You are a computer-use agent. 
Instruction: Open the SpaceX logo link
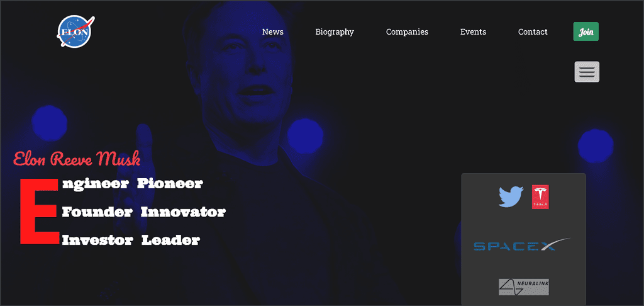[x=523, y=244]
